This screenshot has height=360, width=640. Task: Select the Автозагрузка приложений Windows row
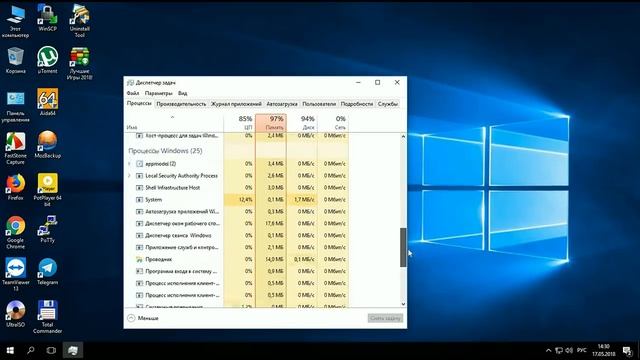point(236,211)
